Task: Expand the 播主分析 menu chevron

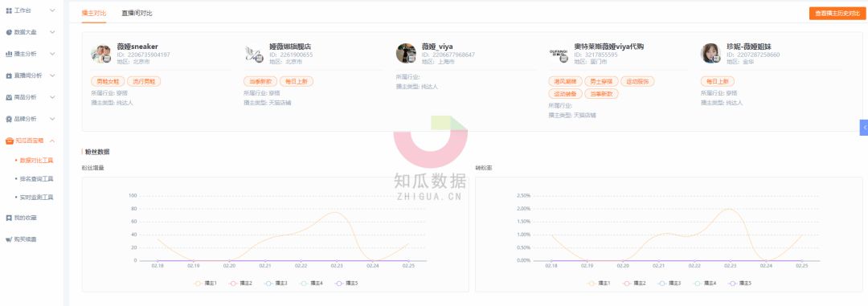Action: 52,54
